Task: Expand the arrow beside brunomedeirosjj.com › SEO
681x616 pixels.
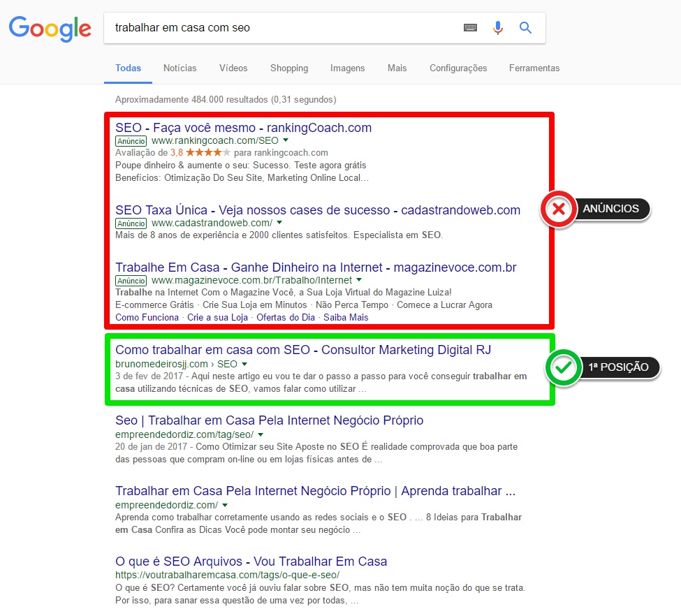Action: [x=244, y=364]
